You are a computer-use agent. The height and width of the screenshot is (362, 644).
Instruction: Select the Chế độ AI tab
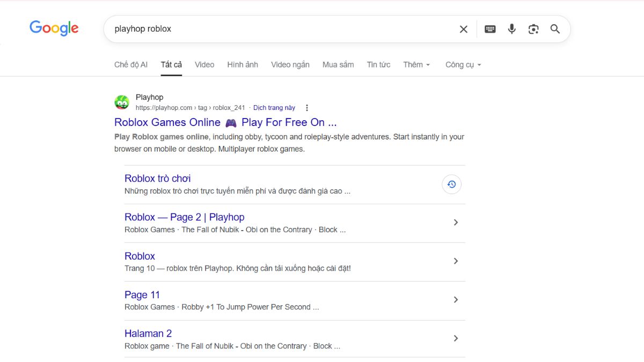point(131,65)
